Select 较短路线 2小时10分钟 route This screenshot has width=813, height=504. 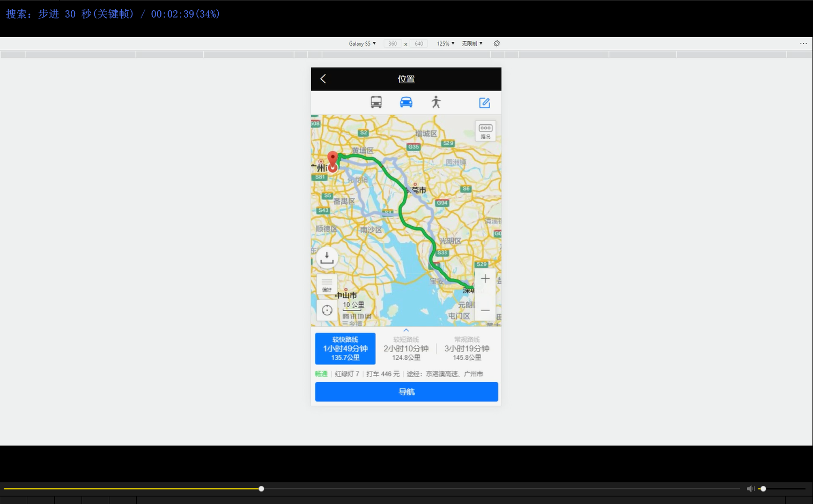[x=406, y=349]
